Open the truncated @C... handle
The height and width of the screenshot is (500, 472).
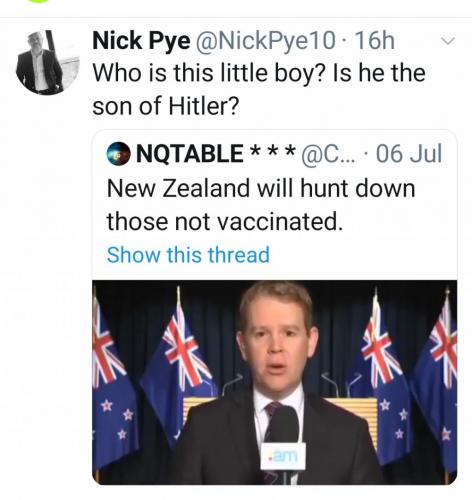328,154
